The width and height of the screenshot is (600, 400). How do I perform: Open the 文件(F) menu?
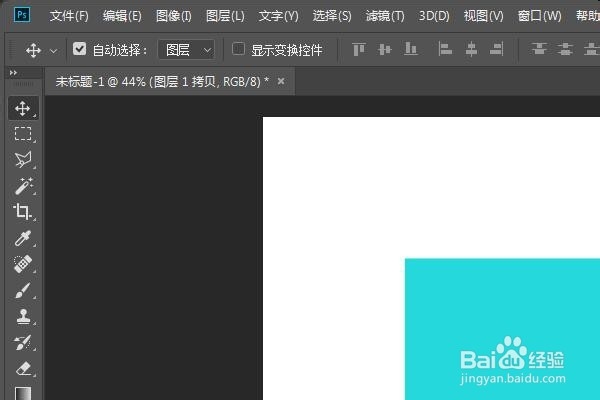69,16
